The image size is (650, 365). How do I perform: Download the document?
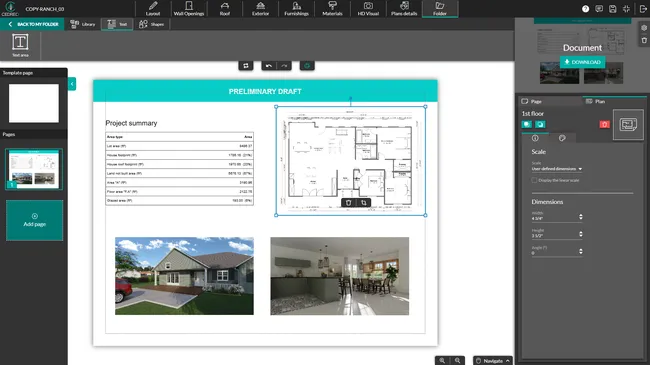(582, 62)
